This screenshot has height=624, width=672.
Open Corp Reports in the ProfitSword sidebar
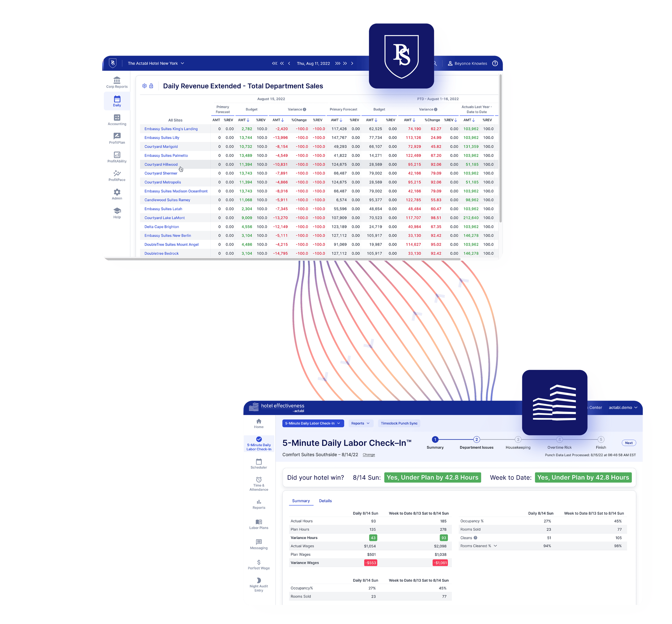click(x=117, y=82)
